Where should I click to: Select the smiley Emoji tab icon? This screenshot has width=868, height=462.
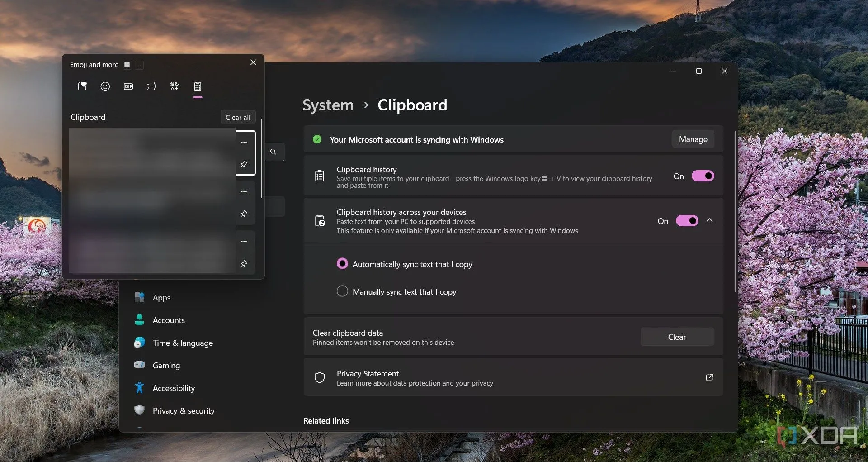click(105, 86)
